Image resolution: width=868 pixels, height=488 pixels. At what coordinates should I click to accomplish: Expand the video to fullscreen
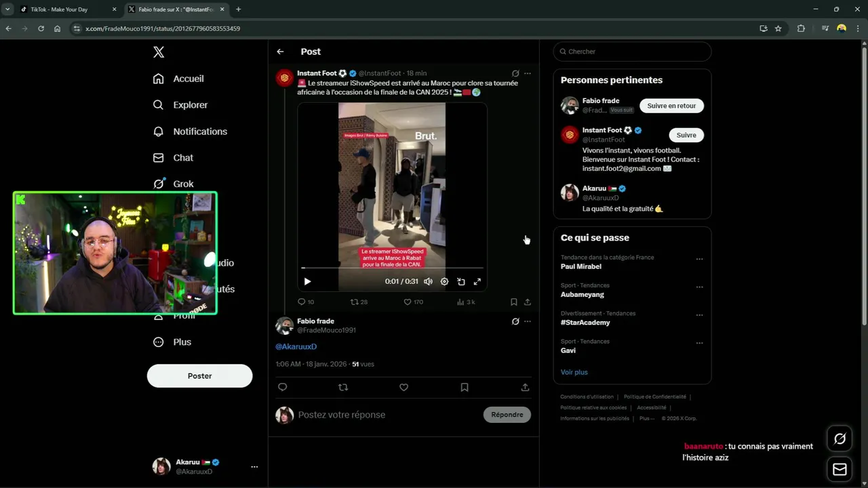point(477,281)
